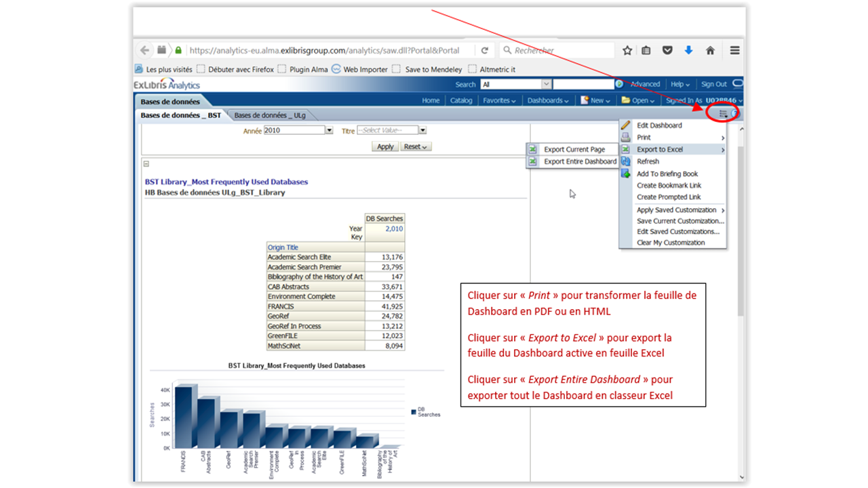The image size is (868, 488).
Task: Click the refresh icon in the page menu
Action: [x=626, y=162]
